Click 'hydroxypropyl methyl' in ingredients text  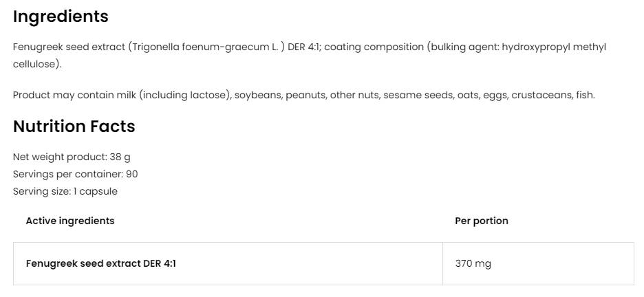tap(553, 47)
